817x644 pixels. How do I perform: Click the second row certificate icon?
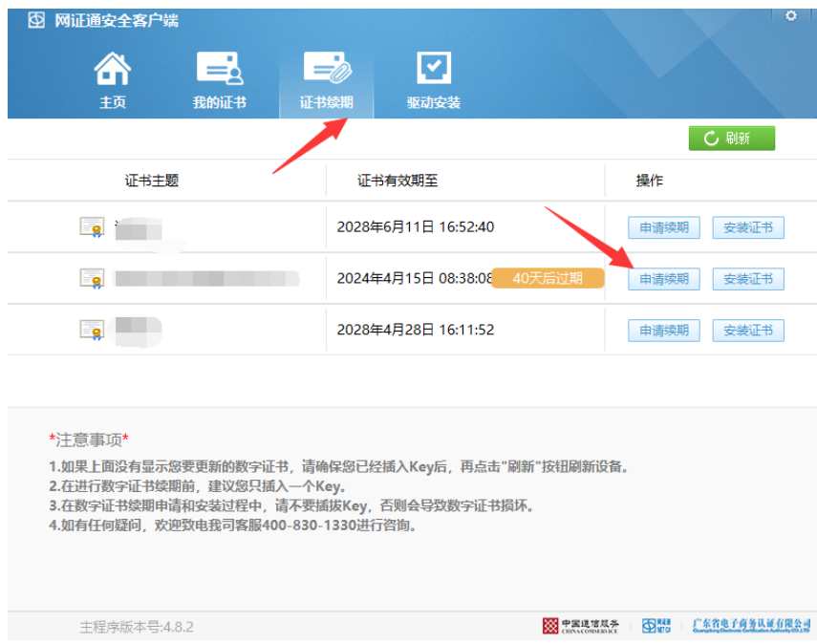[92, 279]
